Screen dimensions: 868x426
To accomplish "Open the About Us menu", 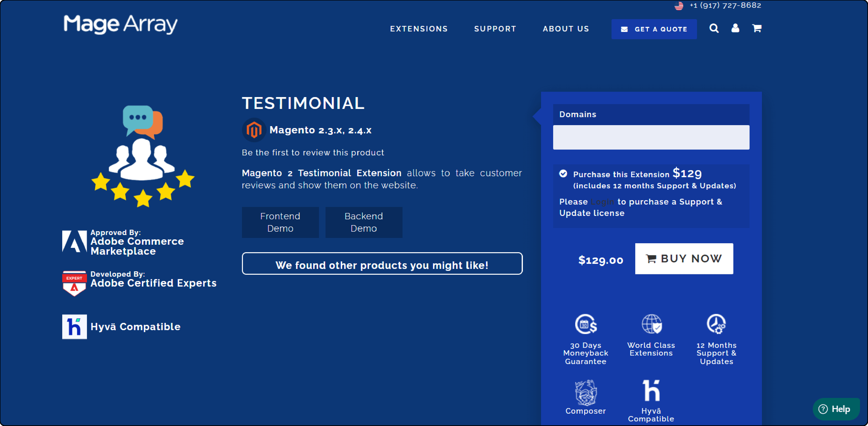I will (x=566, y=29).
